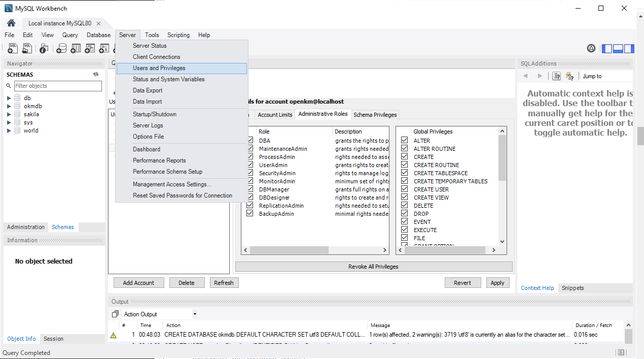
Task: Go to the home screen tab icon
Action: pyautogui.click(x=11, y=23)
